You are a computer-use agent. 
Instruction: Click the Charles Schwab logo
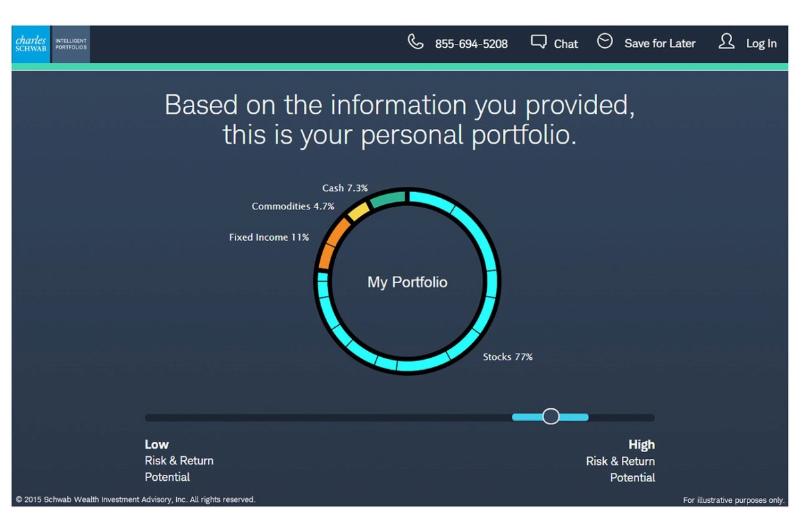(x=31, y=44)
